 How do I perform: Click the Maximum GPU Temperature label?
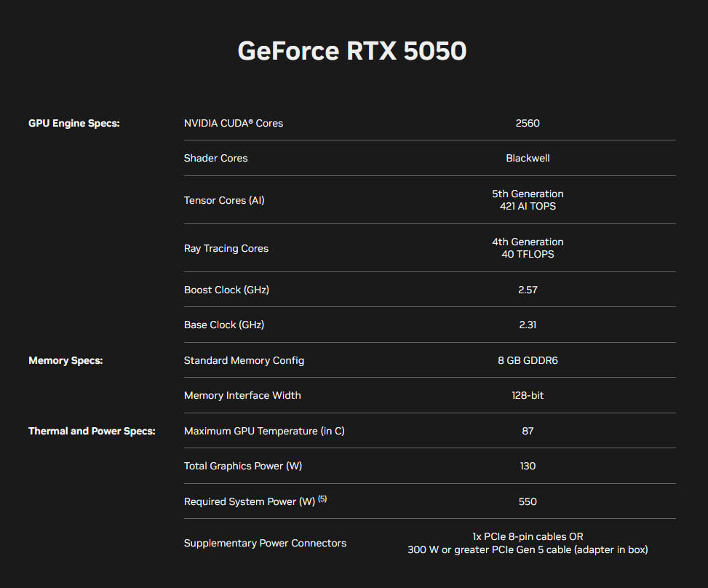pyautogui.click(x=264, y=431)
